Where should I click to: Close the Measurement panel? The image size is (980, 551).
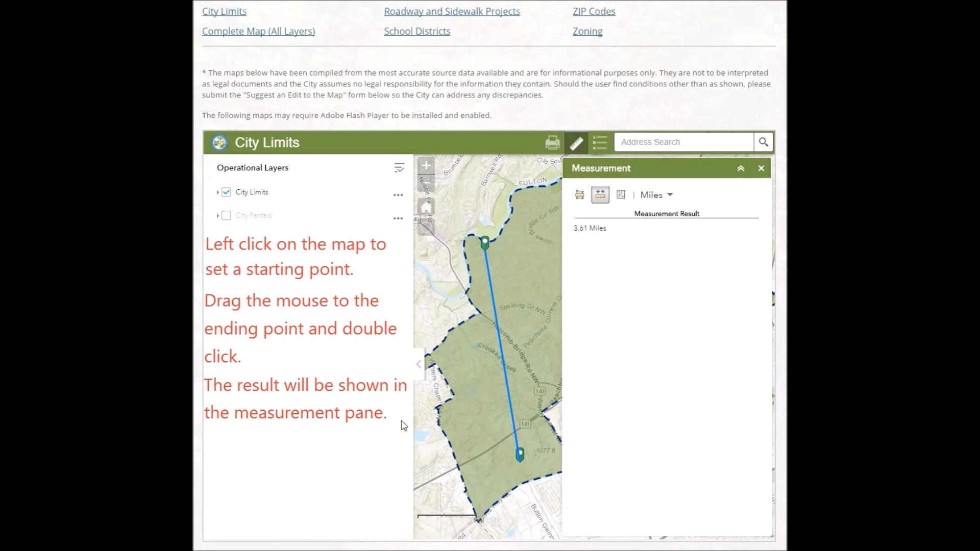[x=761, y=168]
